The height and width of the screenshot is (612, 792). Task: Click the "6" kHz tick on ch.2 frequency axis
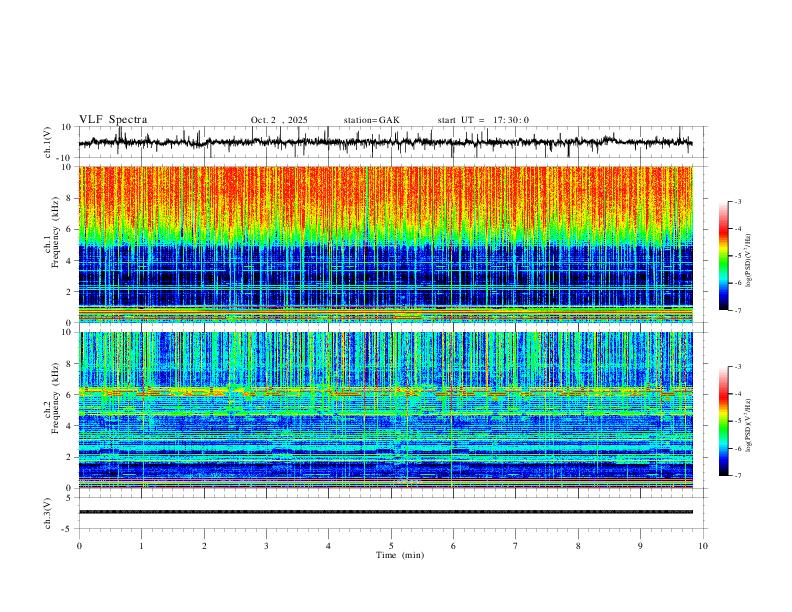click(x=70, y=395)
